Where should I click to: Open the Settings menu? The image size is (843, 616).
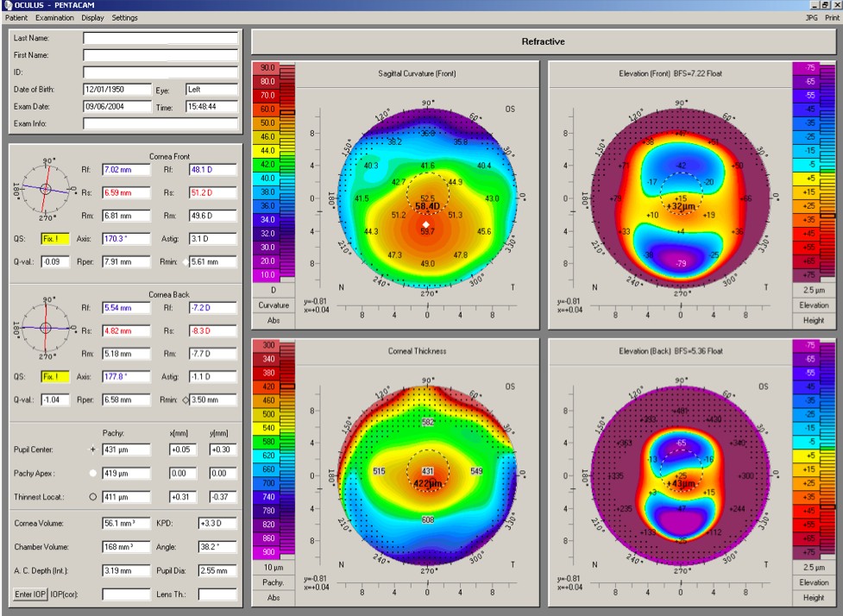(x=124, y=18)
